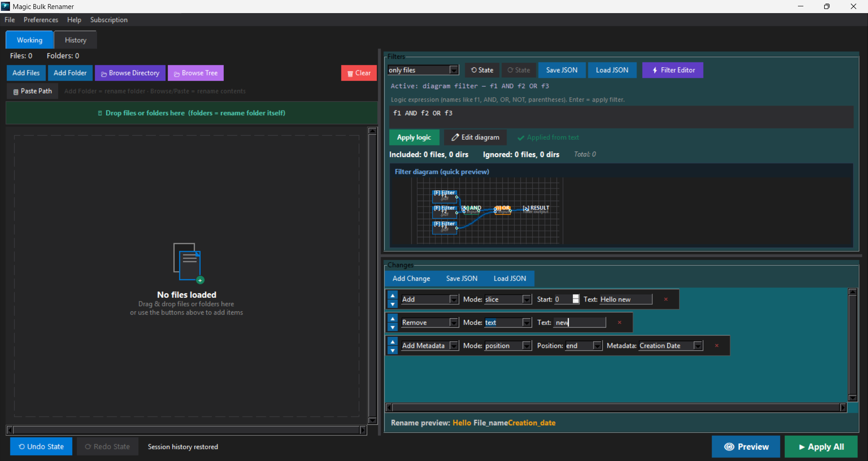Open the Remove change type dropdown

point(454,322)
